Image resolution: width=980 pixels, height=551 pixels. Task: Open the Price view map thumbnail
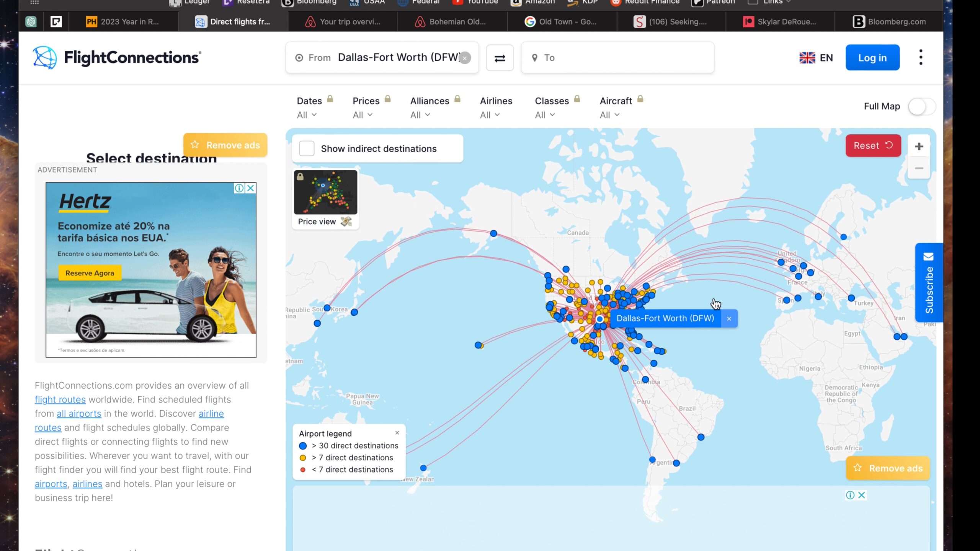click(325, 199)
